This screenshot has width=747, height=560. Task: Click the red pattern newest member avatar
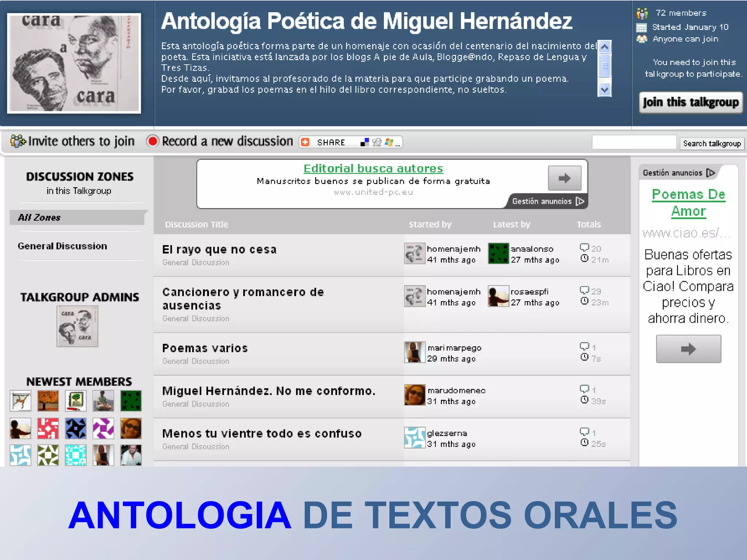[x=48, y=428]
